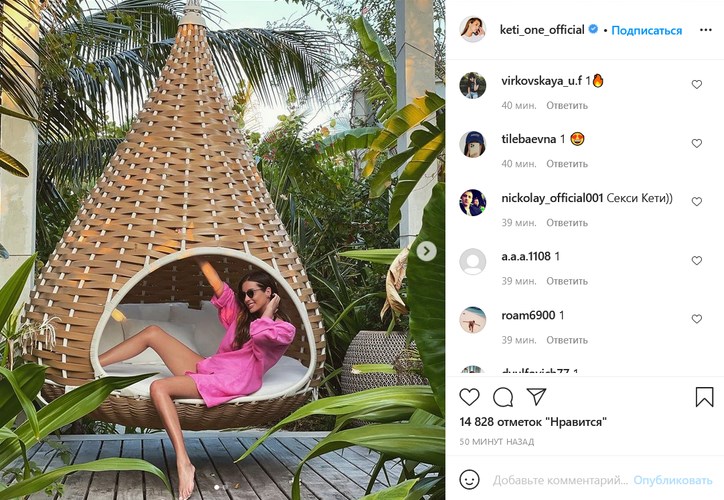Like the post with the heart icon

(469, 397)
